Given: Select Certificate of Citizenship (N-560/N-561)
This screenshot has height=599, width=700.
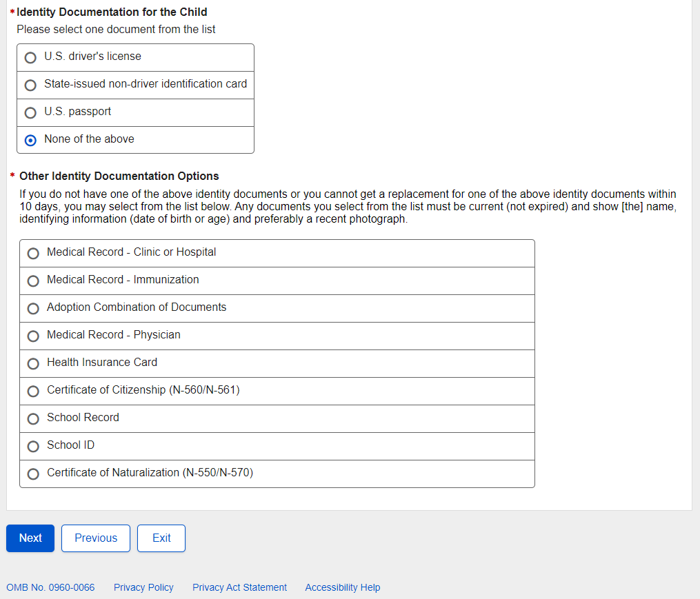Looking at the screenshot, I should tap(33, 392).
